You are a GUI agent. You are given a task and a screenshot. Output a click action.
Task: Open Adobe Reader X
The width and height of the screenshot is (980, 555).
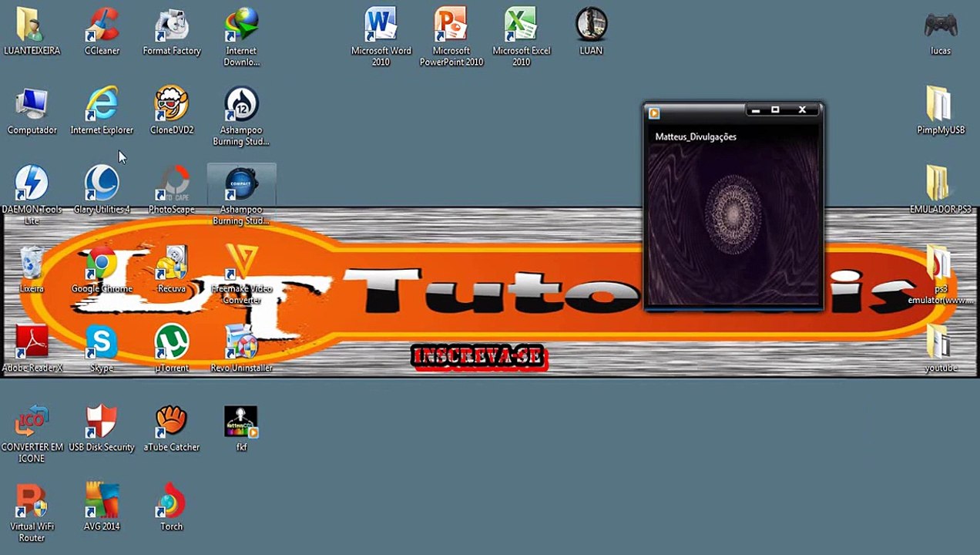tap(32, 348)
